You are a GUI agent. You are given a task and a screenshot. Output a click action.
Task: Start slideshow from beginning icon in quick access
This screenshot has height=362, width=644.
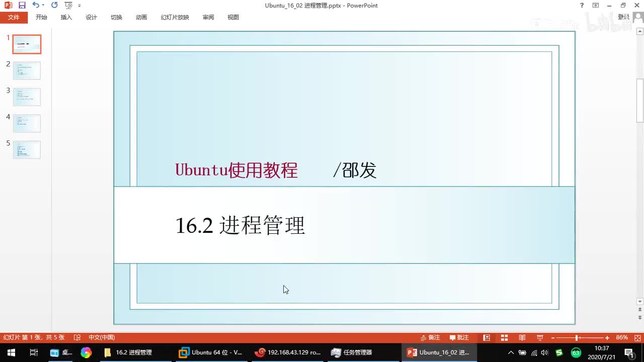(68, 6)
